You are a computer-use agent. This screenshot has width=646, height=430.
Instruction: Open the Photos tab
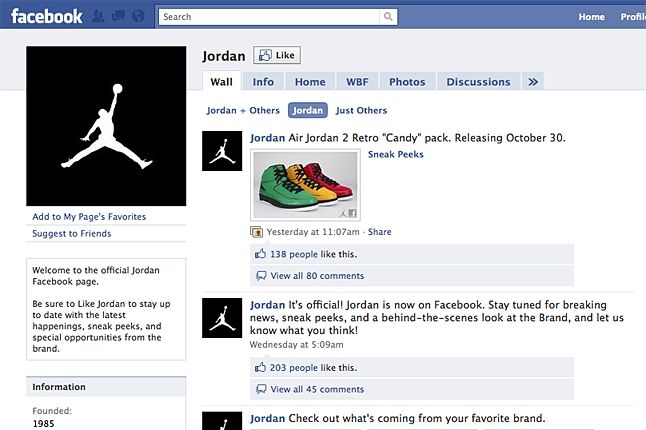[407, 82]
